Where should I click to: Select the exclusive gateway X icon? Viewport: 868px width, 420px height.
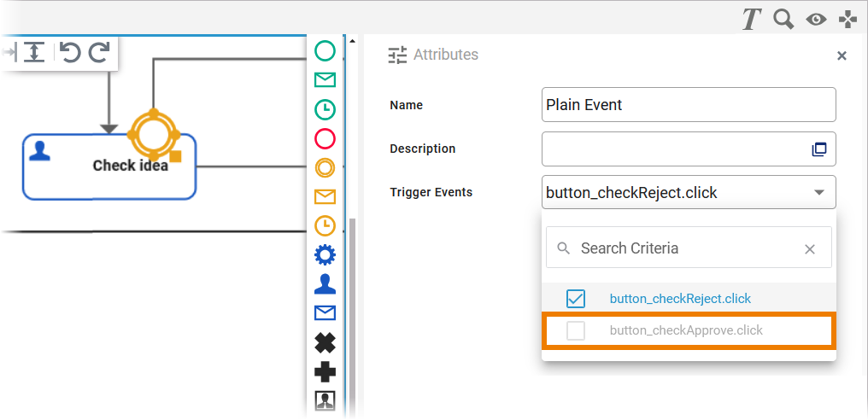click(325, 343)
